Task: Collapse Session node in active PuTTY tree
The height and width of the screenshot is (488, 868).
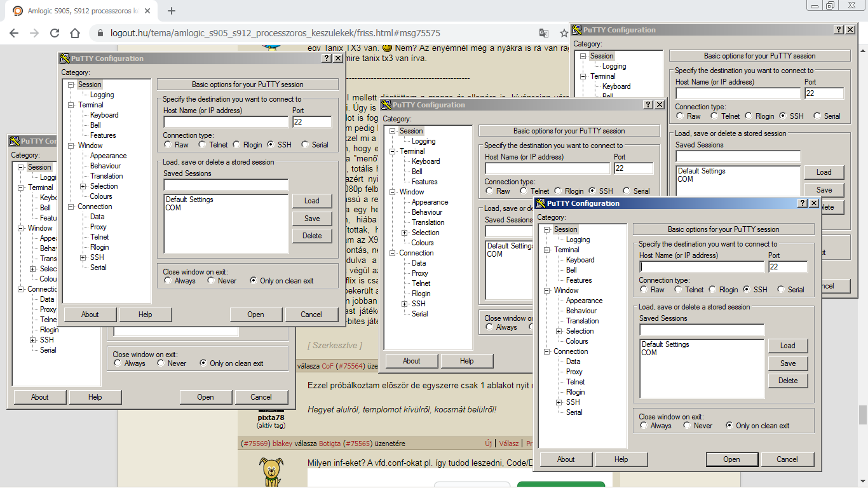Action: pyautogui.click(x=548, y=229)
